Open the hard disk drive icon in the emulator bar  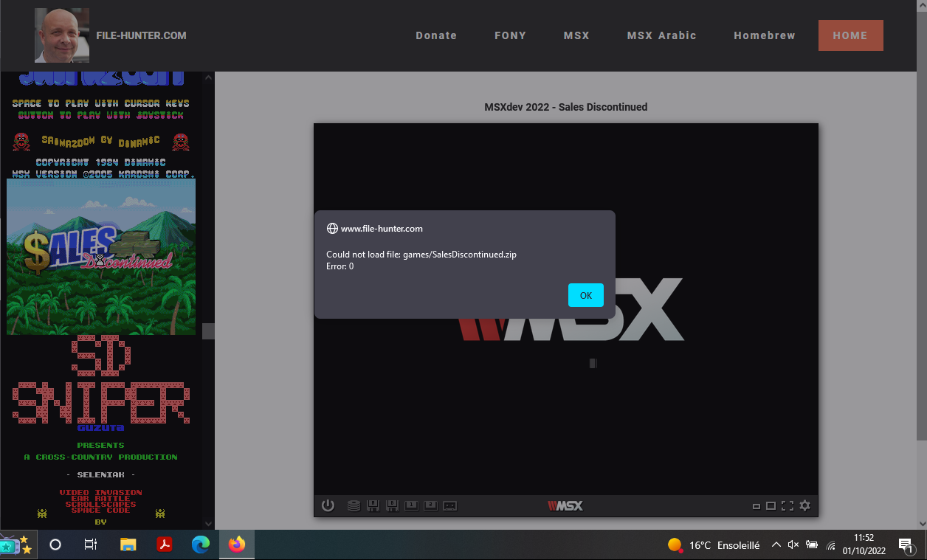click(x=354, y=505)
